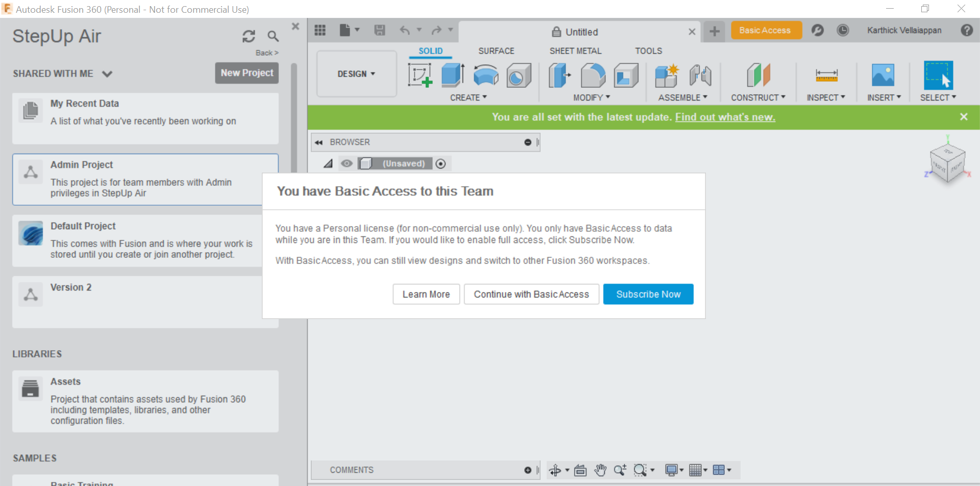Select the Create Sketch tool

420,76
